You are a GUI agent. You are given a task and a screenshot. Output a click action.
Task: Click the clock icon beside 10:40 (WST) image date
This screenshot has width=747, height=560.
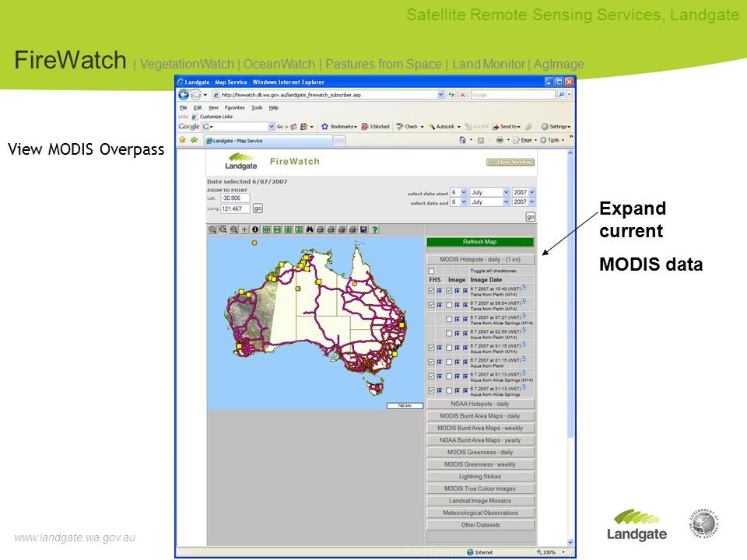tap(524, 287)
